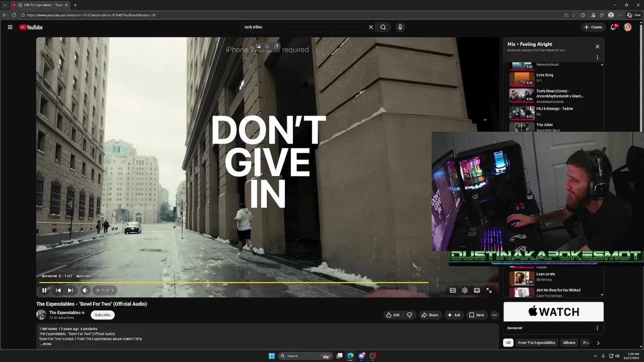Close the Mix - Feeling Alright playlist
The width and height of the screenshot is (644, 362).
(597, 47)
